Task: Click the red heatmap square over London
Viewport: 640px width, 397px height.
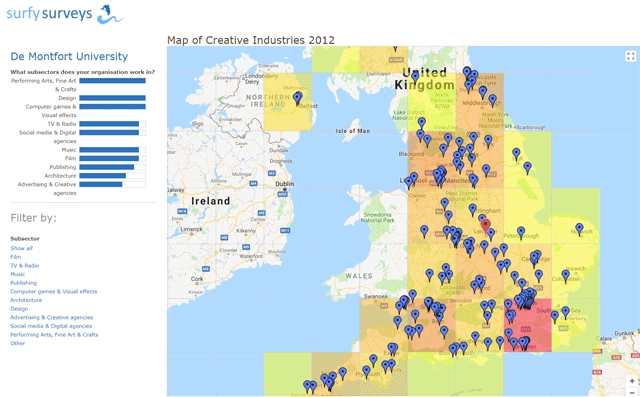Action: [527, 325]
